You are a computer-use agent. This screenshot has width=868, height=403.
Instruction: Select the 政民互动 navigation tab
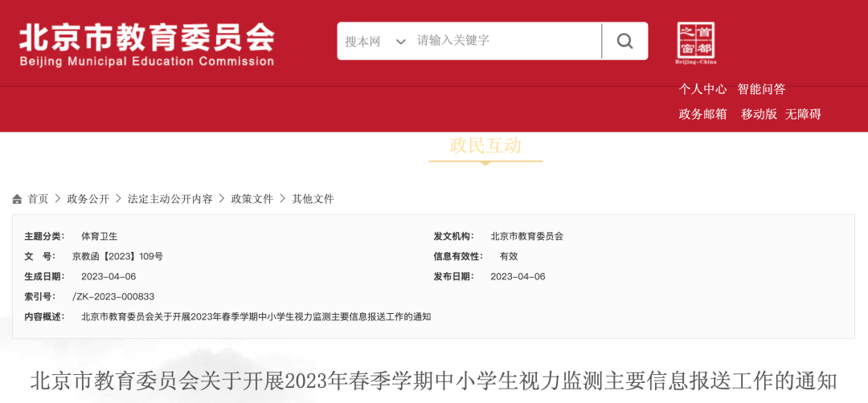(x=485, y=146)
